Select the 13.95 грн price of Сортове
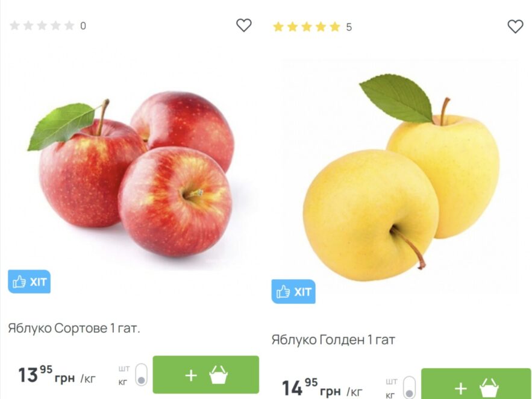 click(57, 375)
